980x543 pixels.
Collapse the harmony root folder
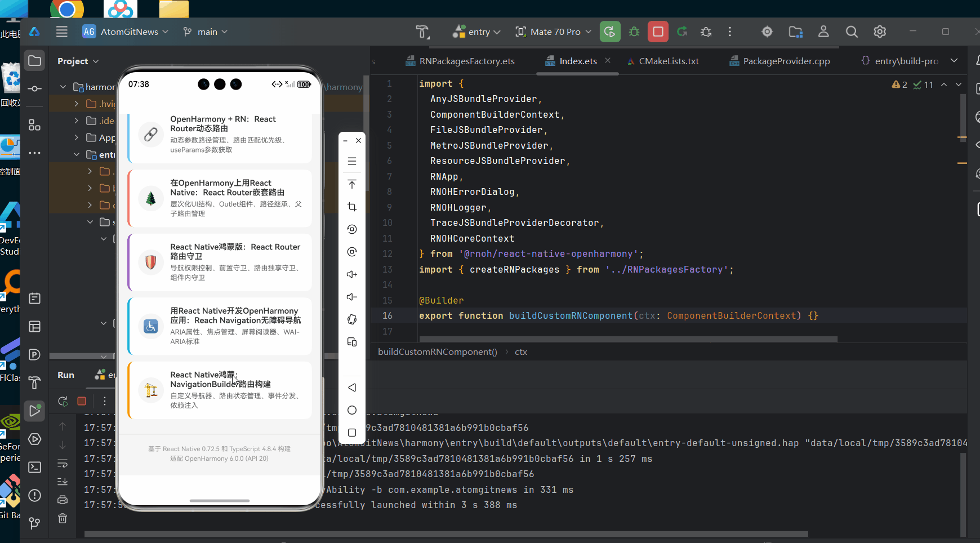(x=63, y=87)
